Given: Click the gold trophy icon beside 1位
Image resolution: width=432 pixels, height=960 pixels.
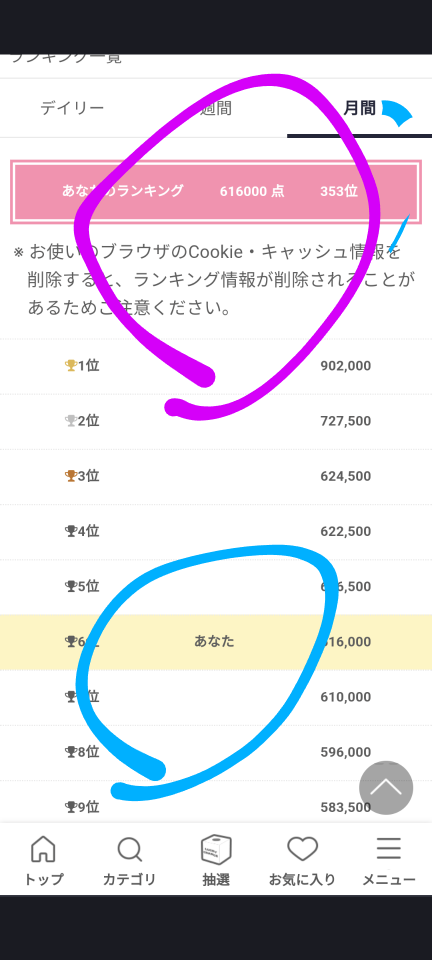Looking at the screenshot, I should coord(71,366).
